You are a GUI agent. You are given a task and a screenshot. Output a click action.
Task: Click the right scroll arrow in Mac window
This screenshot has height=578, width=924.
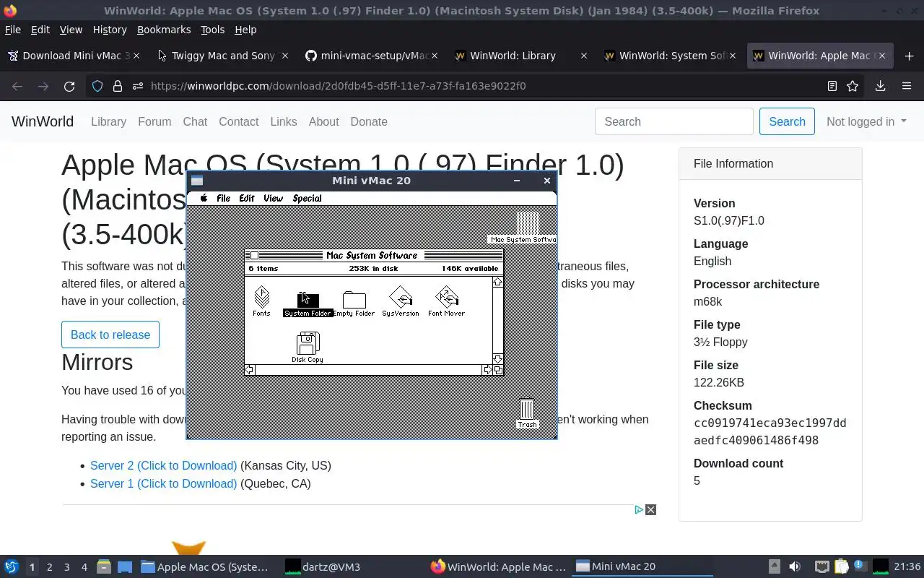pyautogui.click(x=487, y=370)
